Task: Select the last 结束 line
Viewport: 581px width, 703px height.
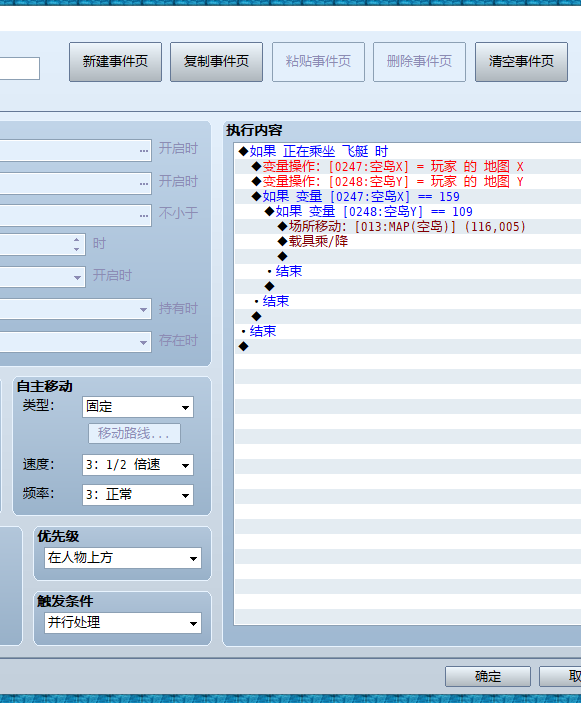Action: (408, 331)
